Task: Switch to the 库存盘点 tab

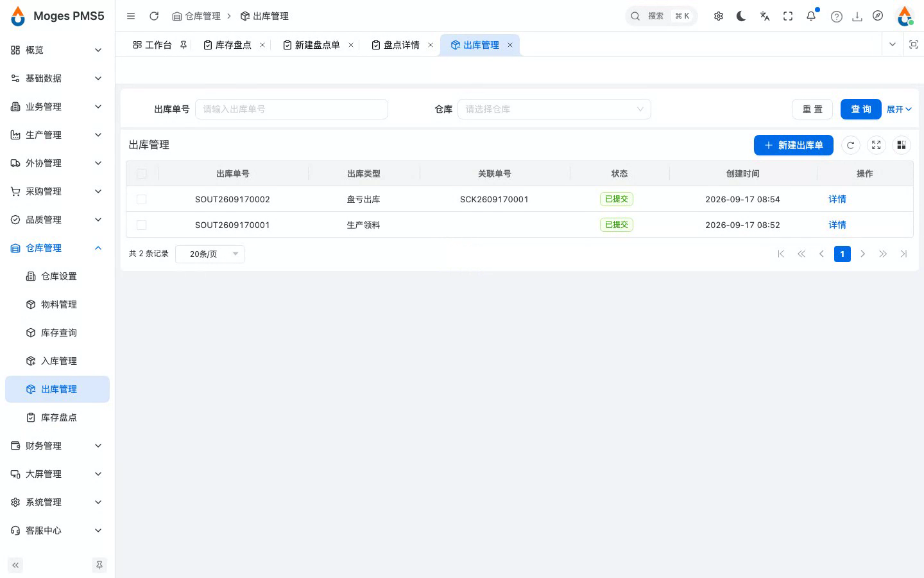Action: tap(233, 45)
